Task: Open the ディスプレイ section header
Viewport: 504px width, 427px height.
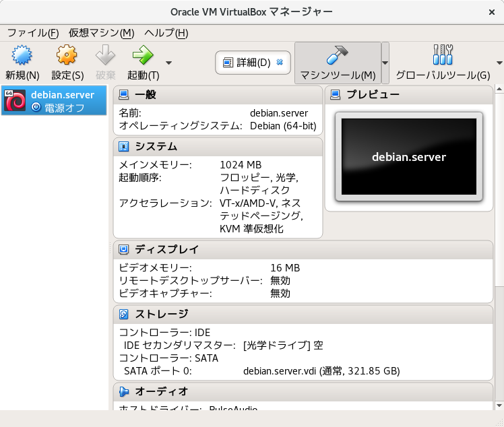Action: [x=303, y=250]
